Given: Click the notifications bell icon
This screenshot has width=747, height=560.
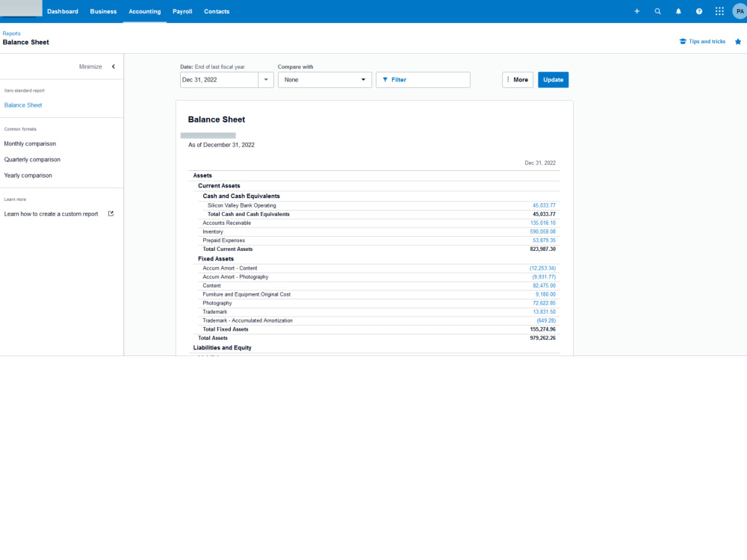Looking at the screenshot, I should coord(678,11).
